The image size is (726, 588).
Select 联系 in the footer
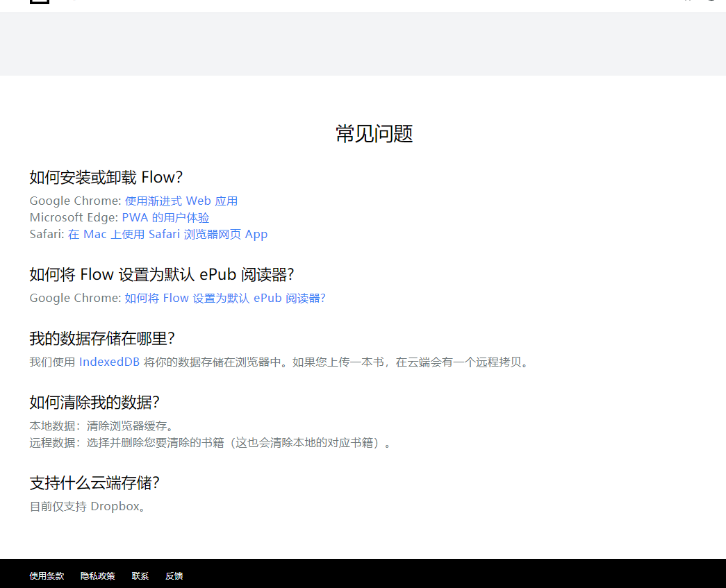coord(140,576)
